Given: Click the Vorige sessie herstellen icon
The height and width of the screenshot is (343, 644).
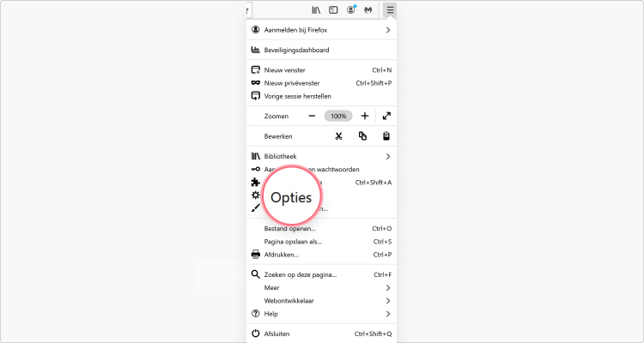Looking at the screenshot, I should [256, 96].
